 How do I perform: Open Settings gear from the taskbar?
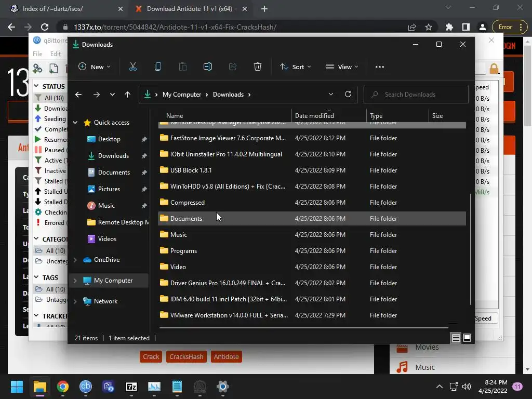[222, 387]
